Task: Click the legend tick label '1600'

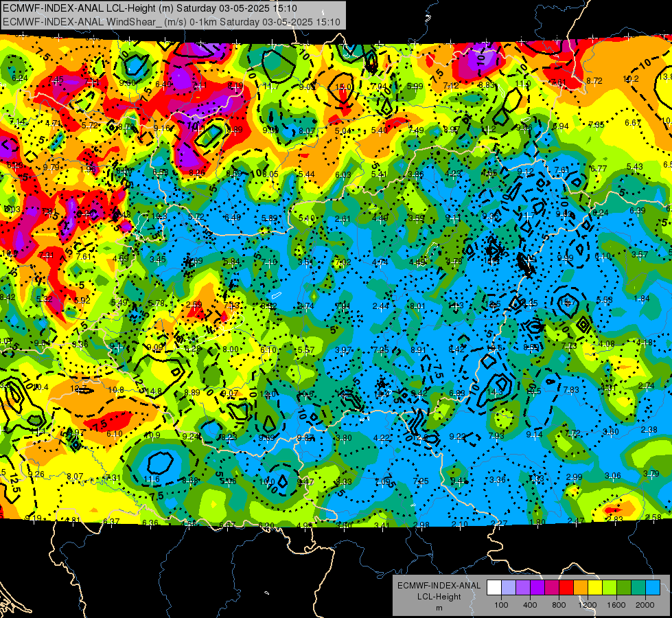Action: coord(616,605)
